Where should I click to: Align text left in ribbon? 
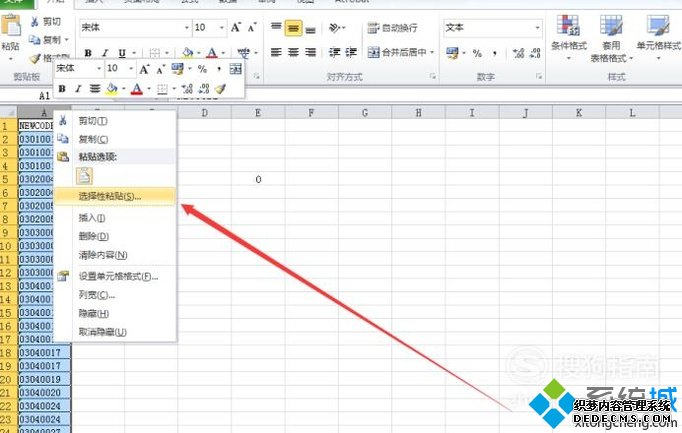[276, 53]
